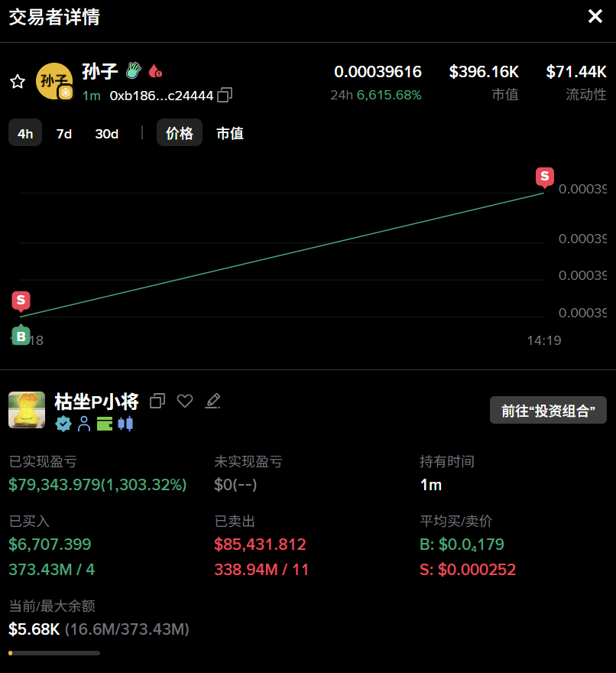Screen dimensions: 616x673
Task: Switch chart to 市值 mode
Action: pos(230,133)
